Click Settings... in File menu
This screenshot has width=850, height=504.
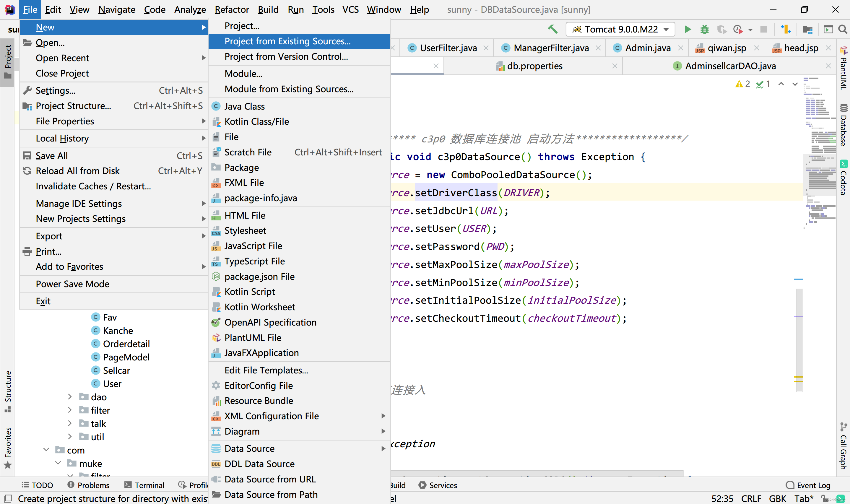click(114, 90)
